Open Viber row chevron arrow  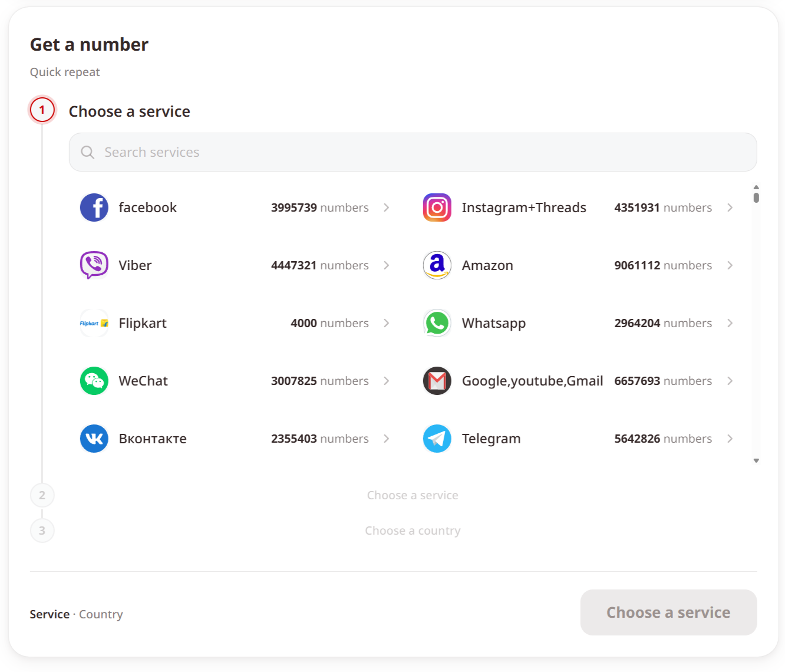click(387, 265)
